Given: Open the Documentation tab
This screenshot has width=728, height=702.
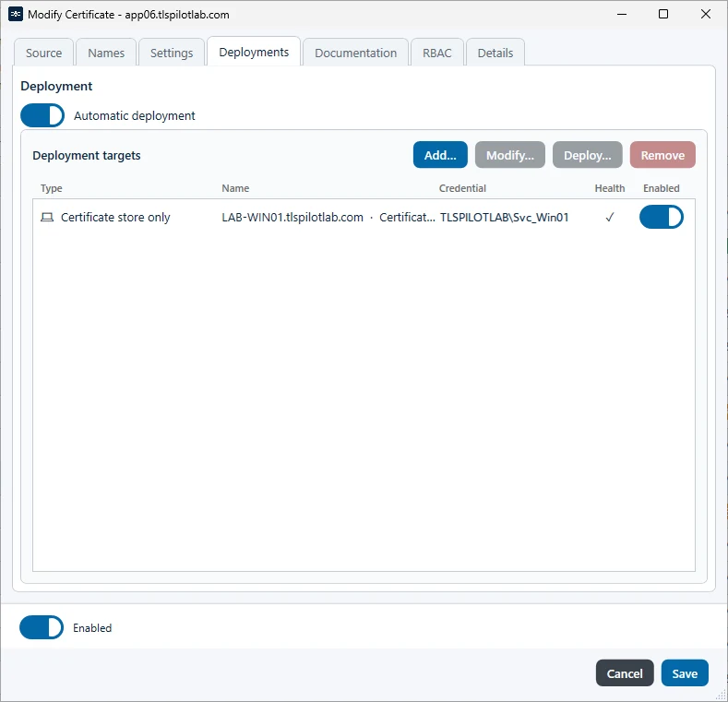Looking at the screenshot, I should click(355, 53).
